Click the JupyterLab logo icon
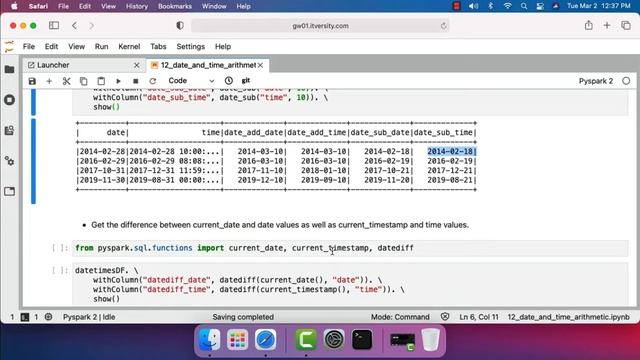The image size is (640, 360). (x=9, y=47)
